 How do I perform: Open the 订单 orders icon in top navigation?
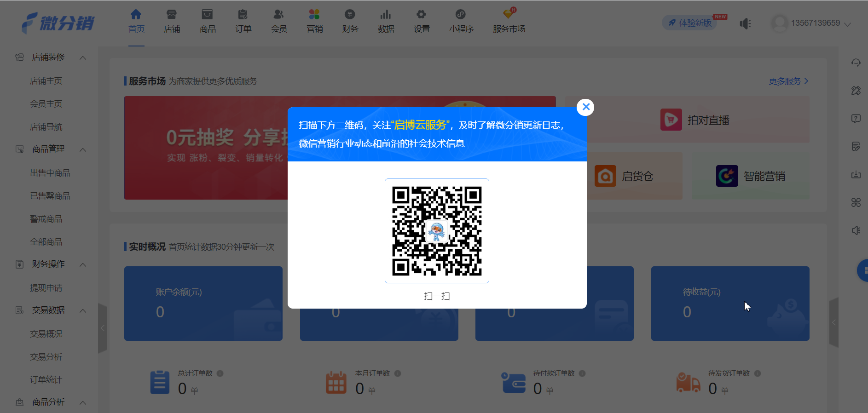click(x=243, y=15)
